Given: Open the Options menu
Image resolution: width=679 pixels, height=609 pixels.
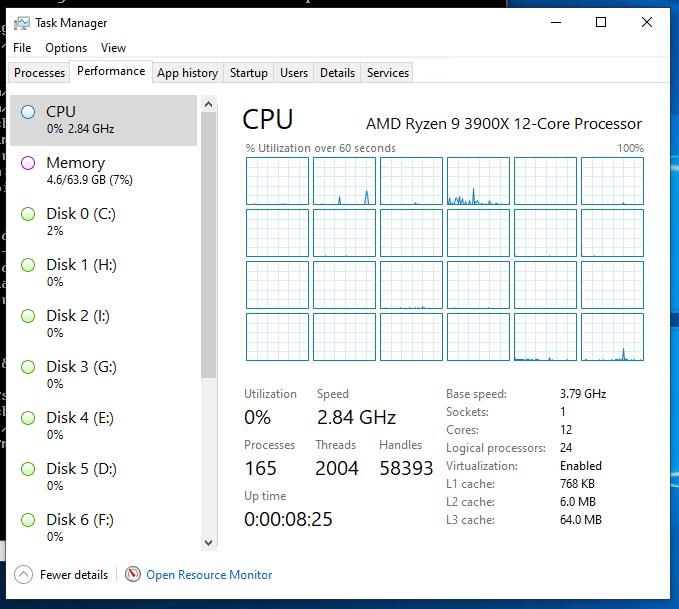Looking at the screenshot, I should pyautogui.click(x=66, y=48).
